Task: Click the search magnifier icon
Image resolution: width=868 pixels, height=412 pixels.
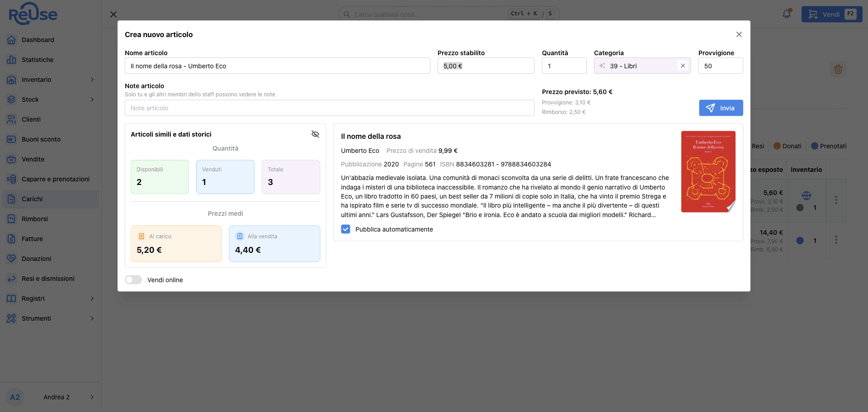Action: (x=347, y=14)
